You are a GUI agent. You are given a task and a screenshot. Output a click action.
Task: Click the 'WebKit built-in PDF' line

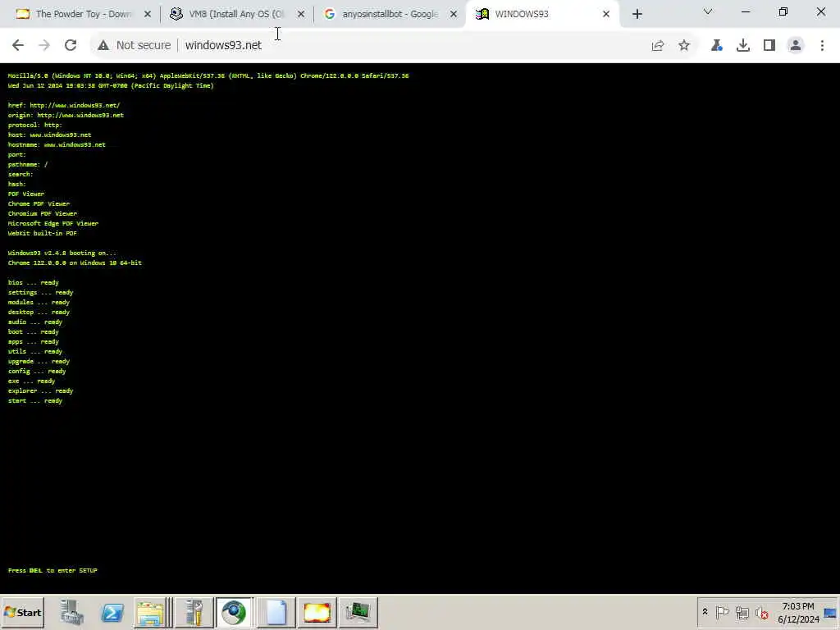[x=43, y=233]
